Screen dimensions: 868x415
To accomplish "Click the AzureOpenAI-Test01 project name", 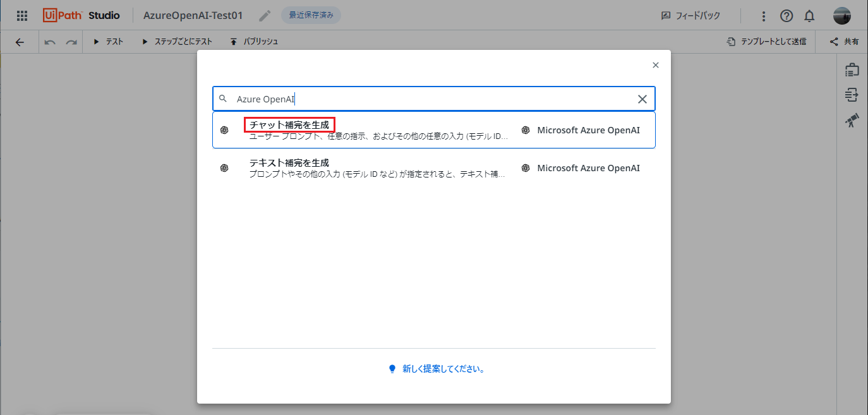I will tap(193, 16).
